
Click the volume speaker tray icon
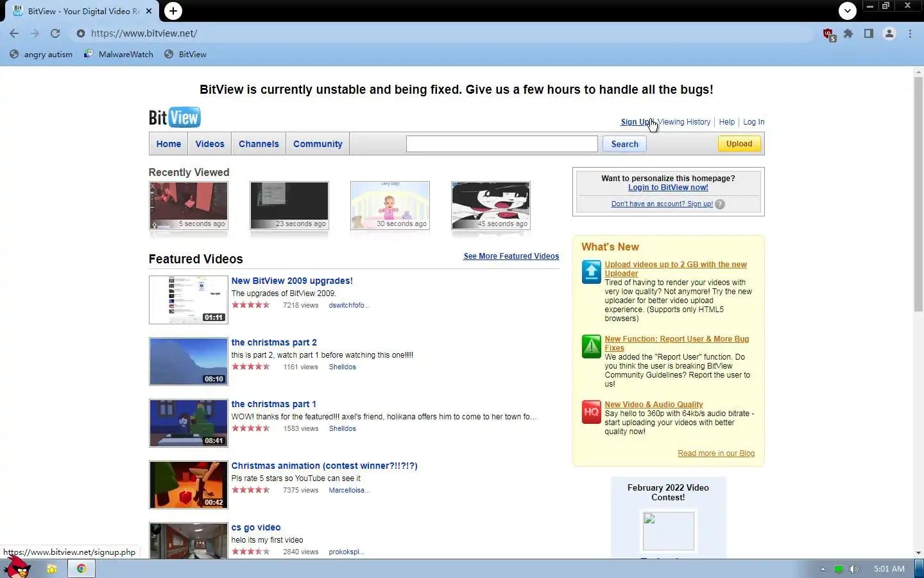coord(853,569)
